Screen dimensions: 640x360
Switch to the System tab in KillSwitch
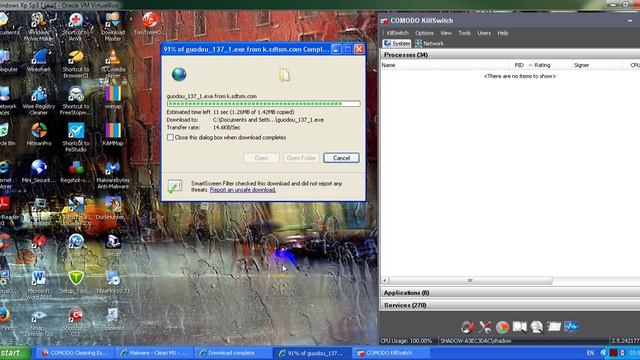pos(397,43)
